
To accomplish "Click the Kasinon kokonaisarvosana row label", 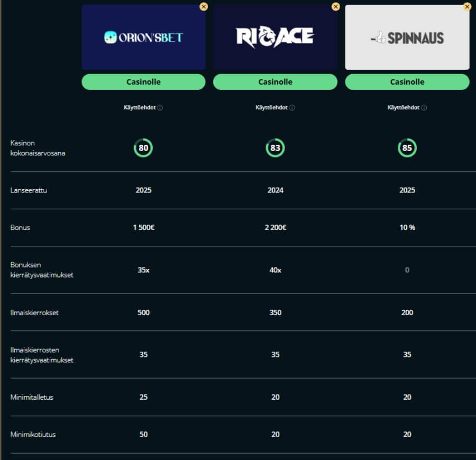I will pos(38,148).
